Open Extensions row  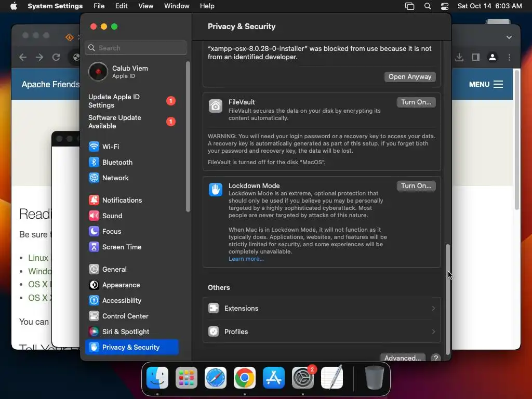click(x=322, y=309)
